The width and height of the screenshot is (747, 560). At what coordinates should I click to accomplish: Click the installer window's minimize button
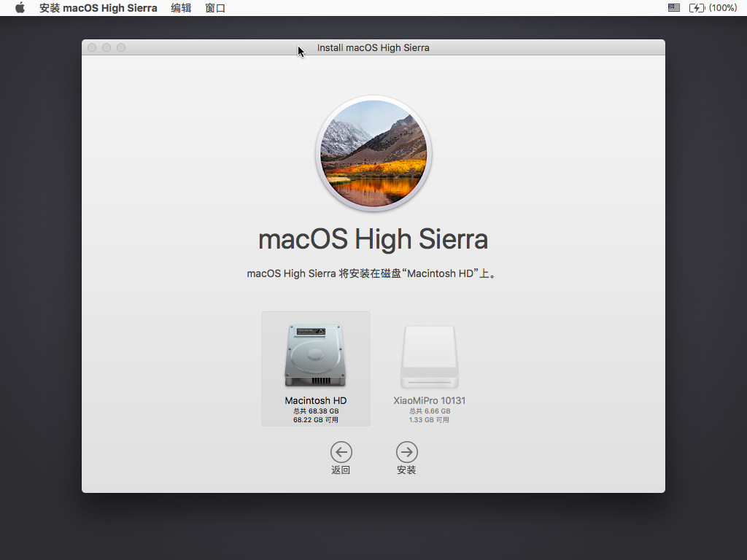(107, 47)
